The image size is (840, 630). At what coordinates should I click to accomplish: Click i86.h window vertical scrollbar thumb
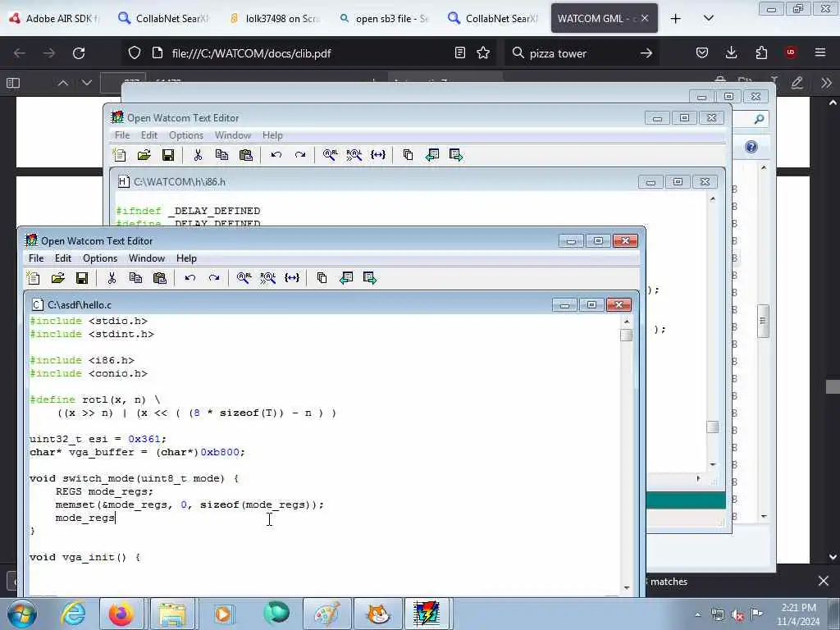(713, 427)
